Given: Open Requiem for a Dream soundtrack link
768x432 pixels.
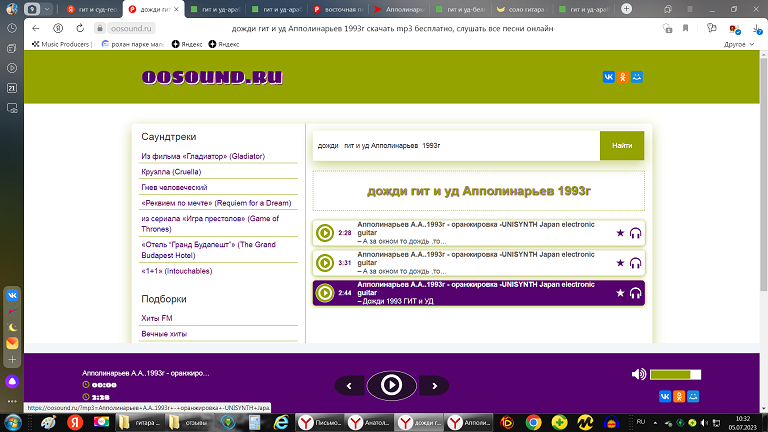Looking at the screenshot, I should click(216, 203).
